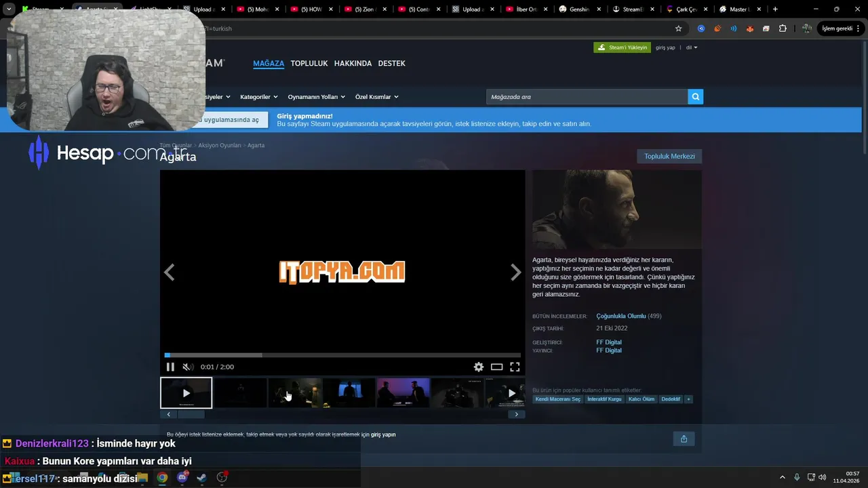The image size is (868, 488).
Task: Unmute the trailer audio
Action: 188,367
